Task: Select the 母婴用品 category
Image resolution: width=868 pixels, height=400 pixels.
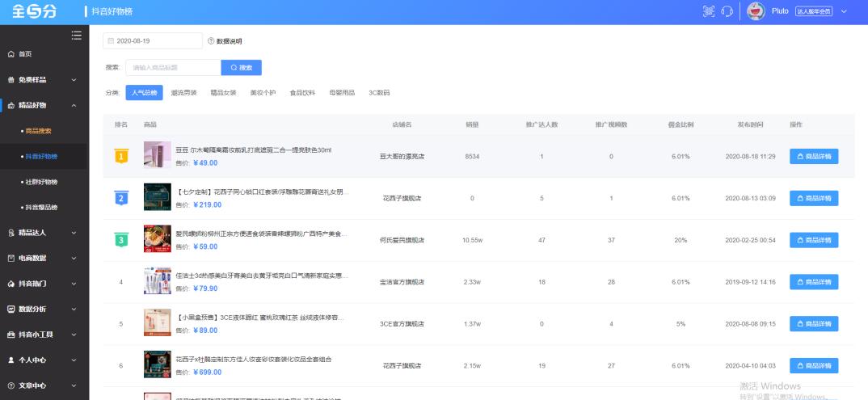Action: 342,93
